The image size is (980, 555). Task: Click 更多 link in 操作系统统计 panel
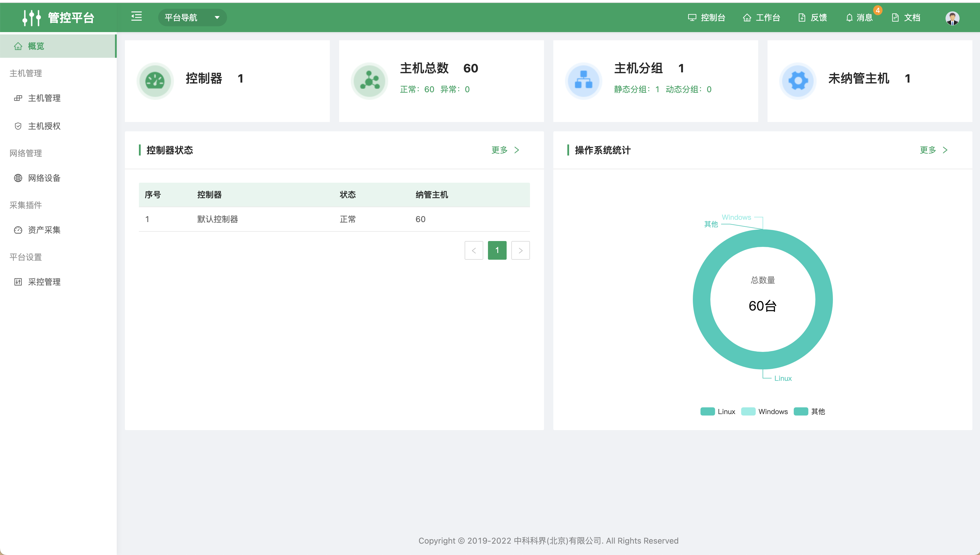point(934,150)
